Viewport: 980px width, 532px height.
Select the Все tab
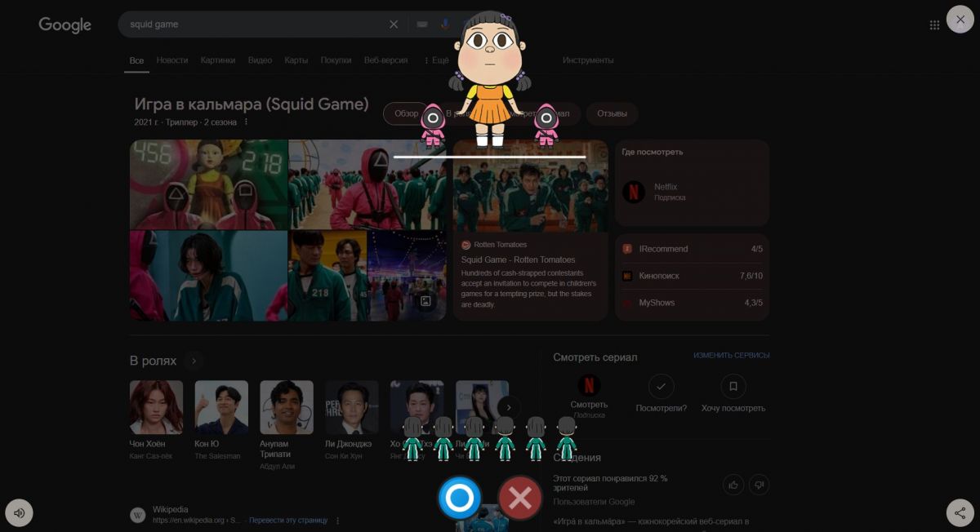pos(136,60)
